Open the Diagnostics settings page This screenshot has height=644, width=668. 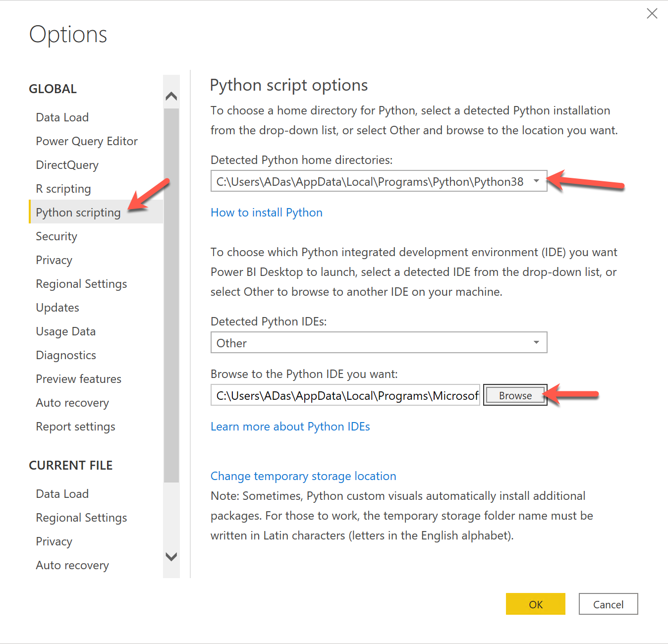click(65, 355)
